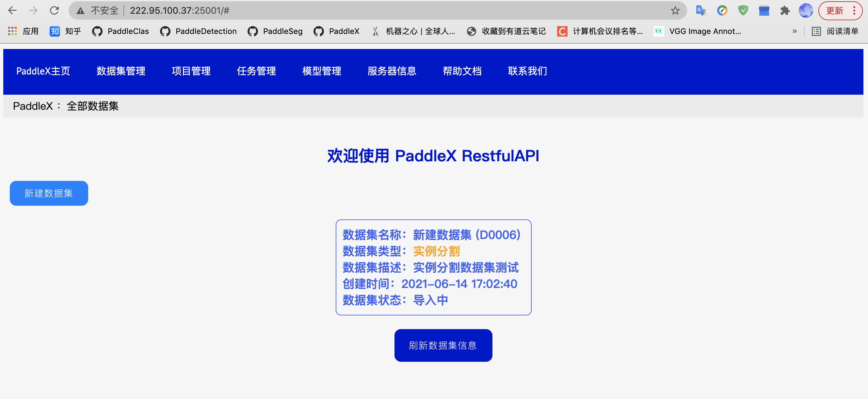Click the green shield extension icon
The image size is (868, 399).
coord(743,10)
